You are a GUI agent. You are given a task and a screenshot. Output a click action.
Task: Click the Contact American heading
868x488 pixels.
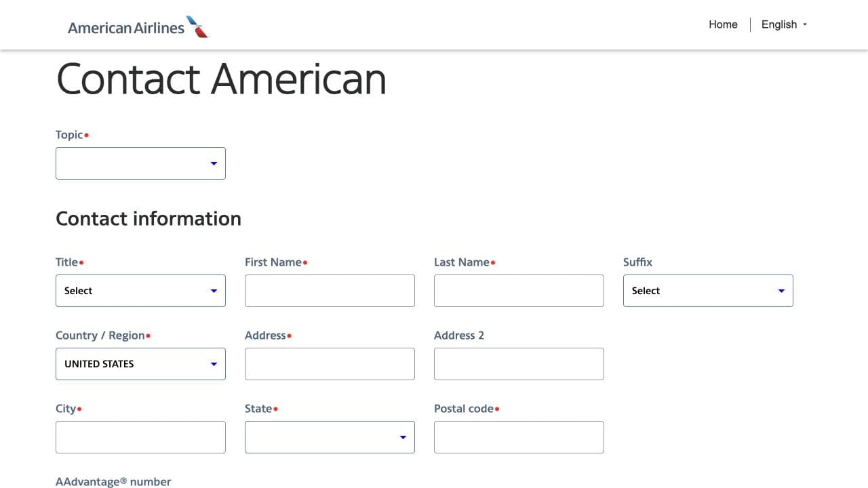(x=221, y=79)
